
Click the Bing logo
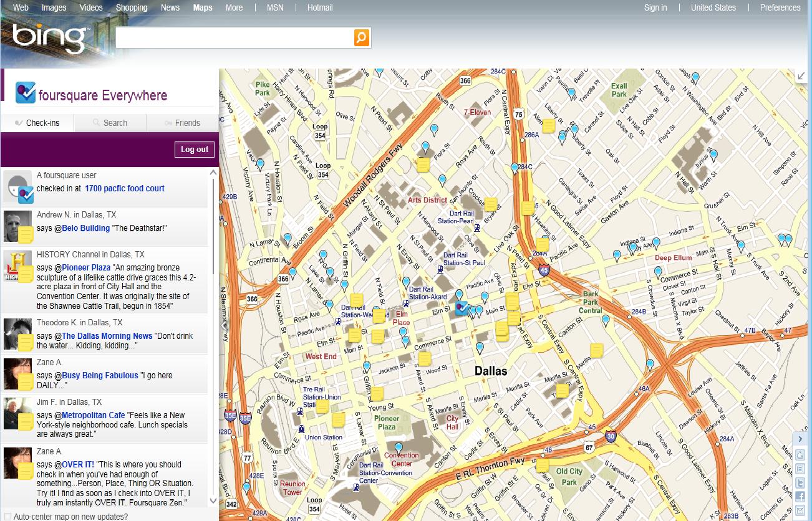[x=50, y=39]
